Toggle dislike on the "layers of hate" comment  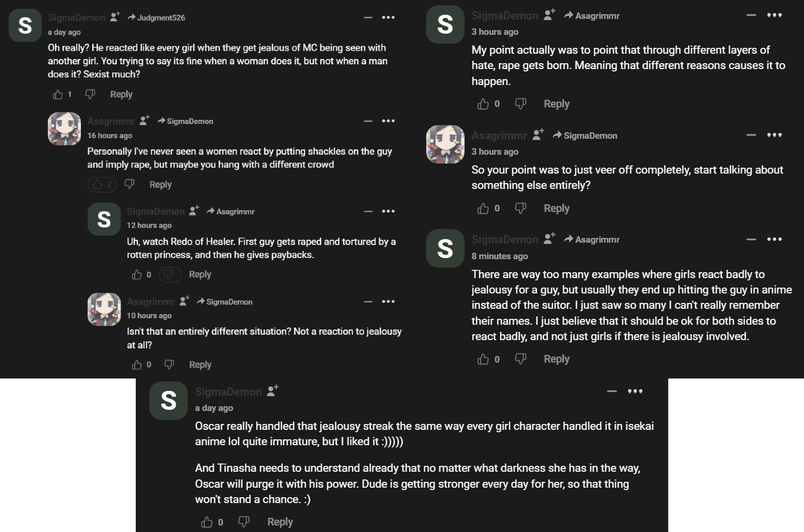click(x=520, y=104)
